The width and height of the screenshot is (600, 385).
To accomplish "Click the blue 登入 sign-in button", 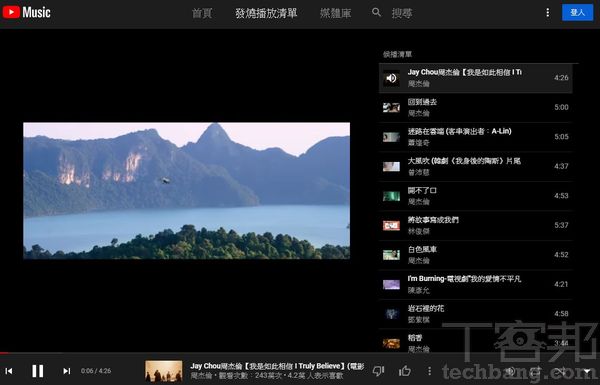I will pyautogui.click(x=577, y=13).
